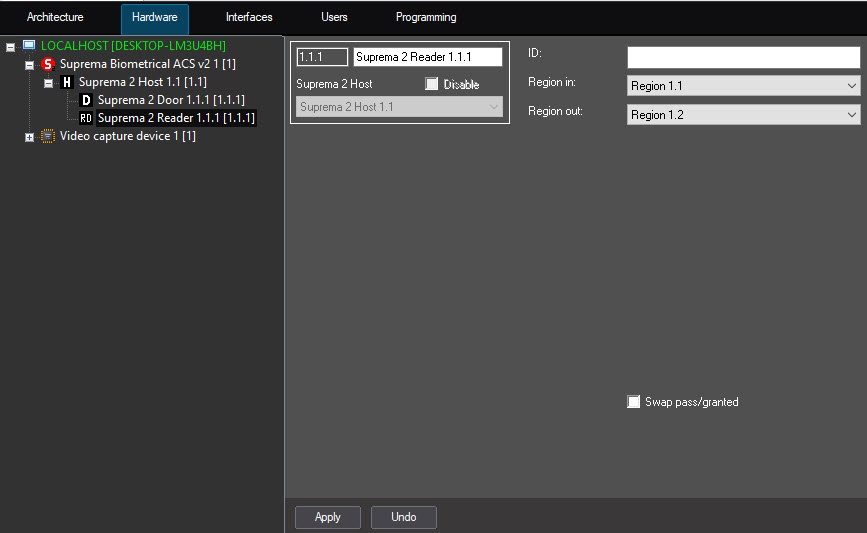Open the Users tab
This screenshot has width=867, height=533.
[334, 17]
